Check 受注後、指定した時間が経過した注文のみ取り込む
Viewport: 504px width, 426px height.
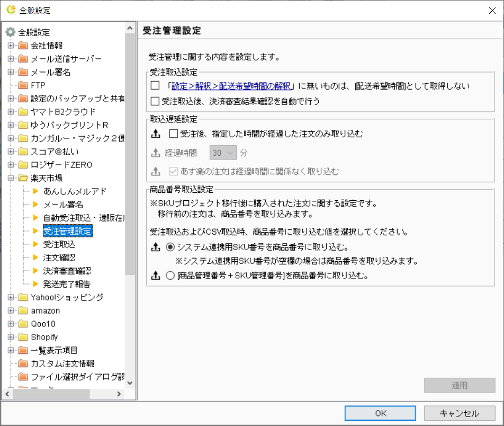click(x=174, y=134)
